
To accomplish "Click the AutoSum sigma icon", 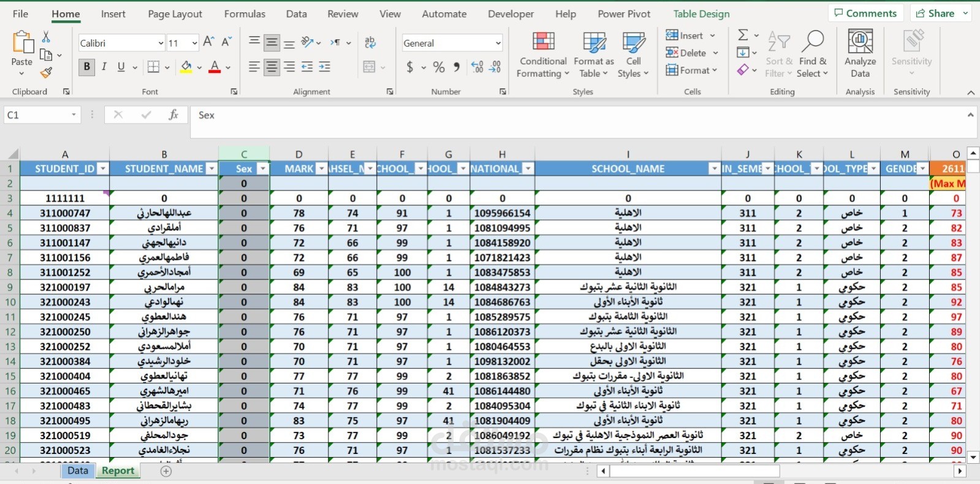I will pyautogui.click(x=743, y=35).
